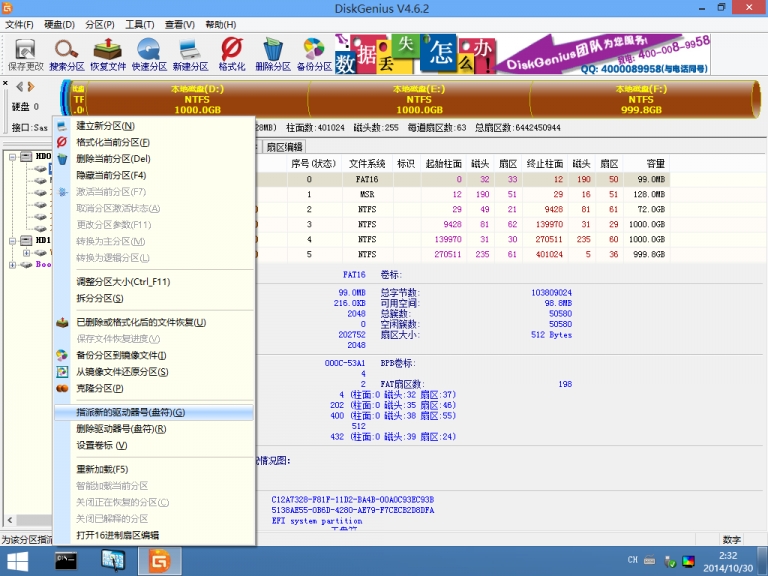Select partition row 1 with MSR
Image resolution: width=768 pixels, height=576 pixels.
pyautogui.click(x=463, y=194)
